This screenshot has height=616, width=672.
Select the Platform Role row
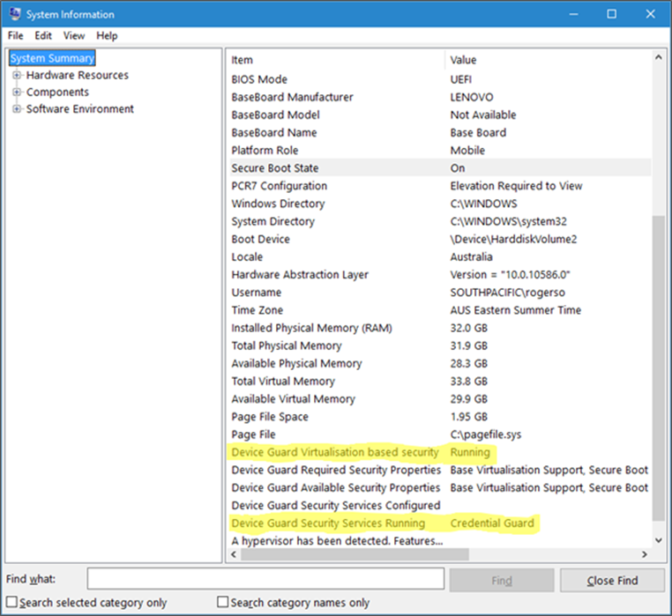pos(440,151)
